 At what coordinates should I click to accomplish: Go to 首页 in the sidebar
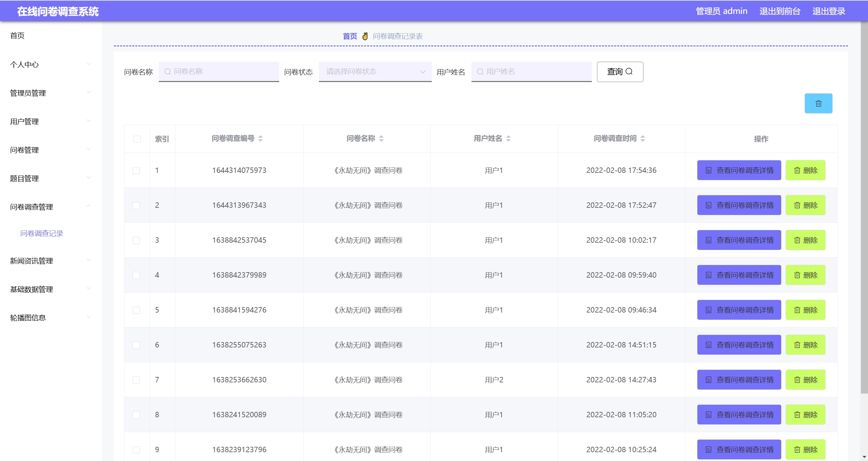[x=17, y=36]
